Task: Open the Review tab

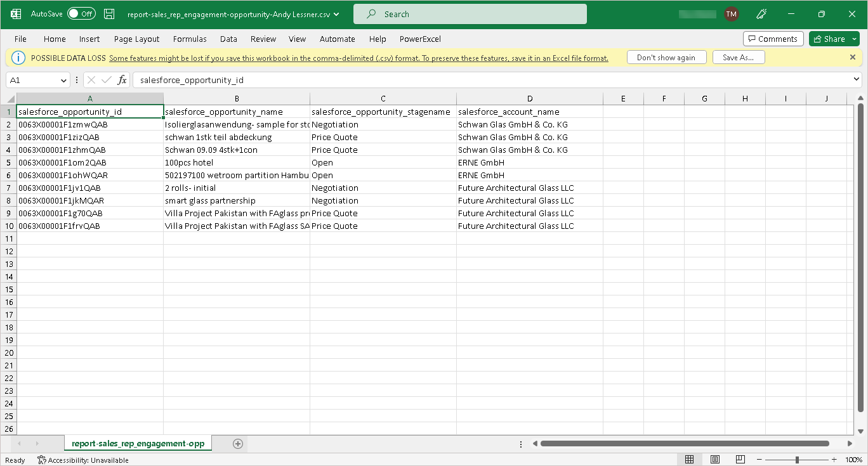Action: pyautogui.click(x=263, y=39)
